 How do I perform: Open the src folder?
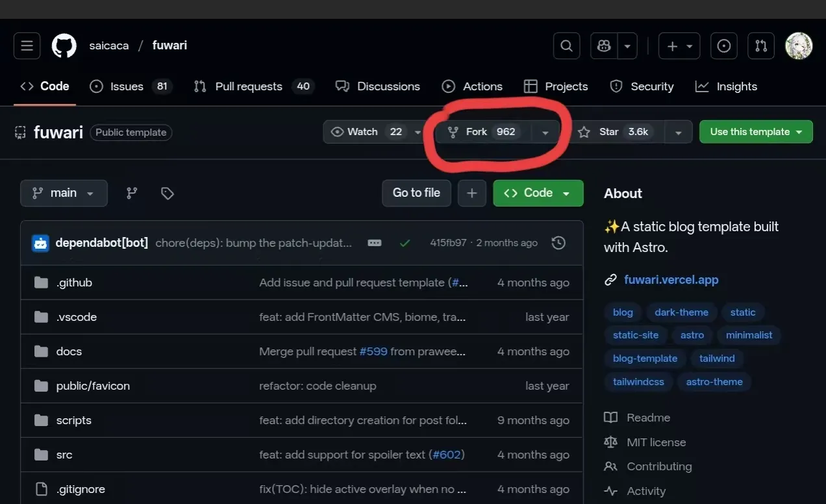click(x=64, y=455)
